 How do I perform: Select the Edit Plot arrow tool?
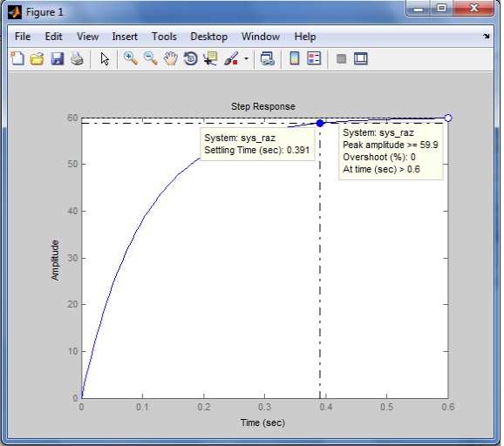(x=105, y=59)
